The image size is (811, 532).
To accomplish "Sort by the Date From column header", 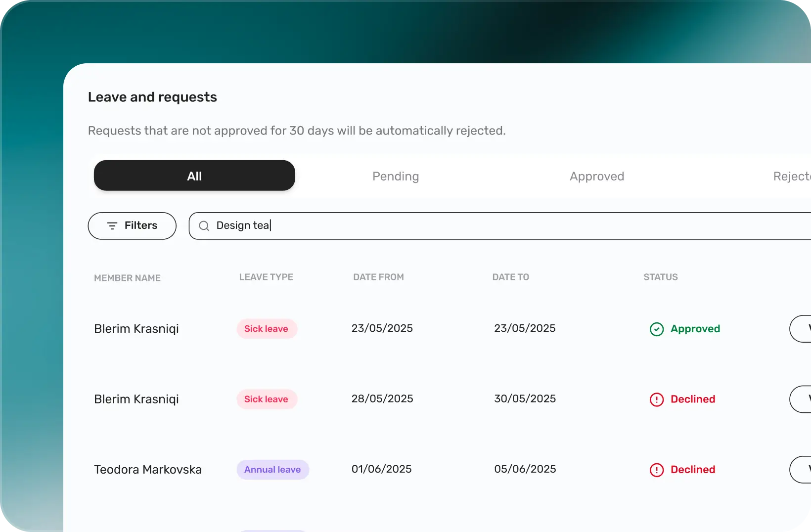I will tap(378, 277).
